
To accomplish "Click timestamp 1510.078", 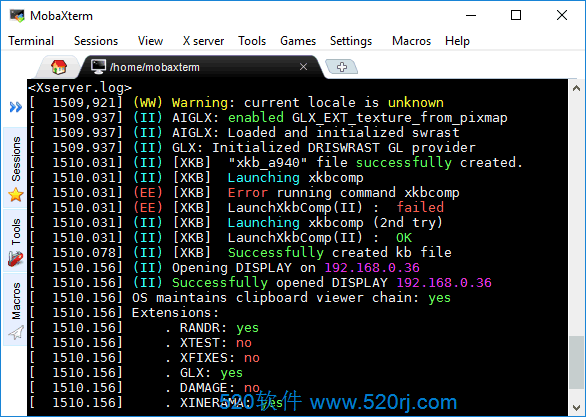I will click(x=84, y=253).
